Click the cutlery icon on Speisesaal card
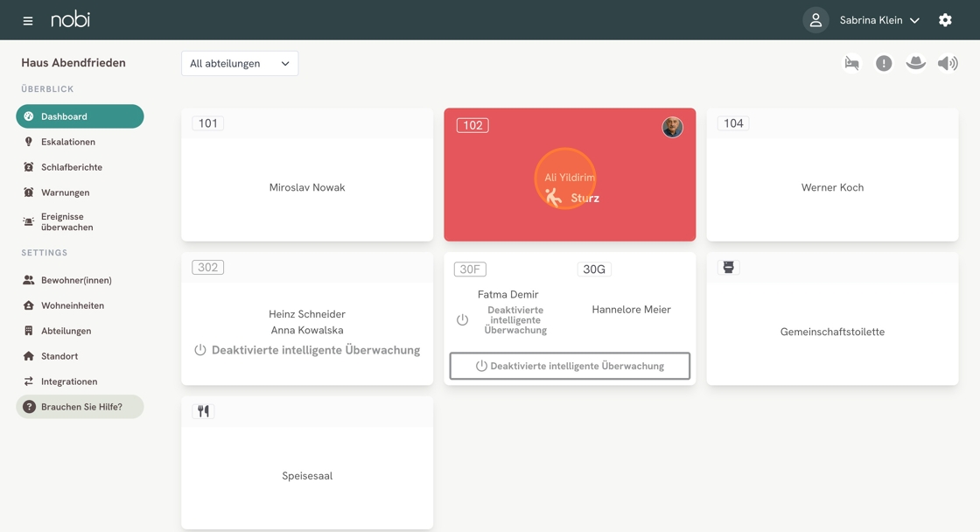The image size is (980, 532). click(x=203, y=411)
